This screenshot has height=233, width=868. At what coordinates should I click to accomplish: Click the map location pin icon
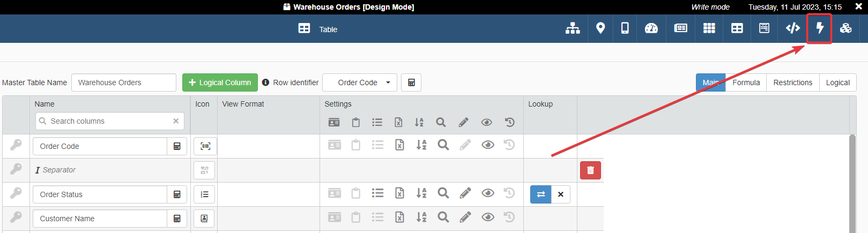(600, 28)
